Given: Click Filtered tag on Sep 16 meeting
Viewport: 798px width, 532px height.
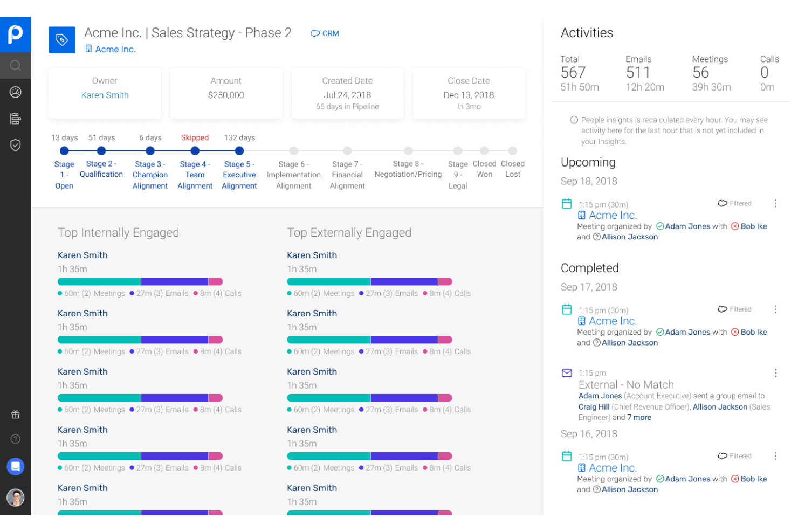Looking at the screenshot, I should pyautogui.click(x=734, y=455).
